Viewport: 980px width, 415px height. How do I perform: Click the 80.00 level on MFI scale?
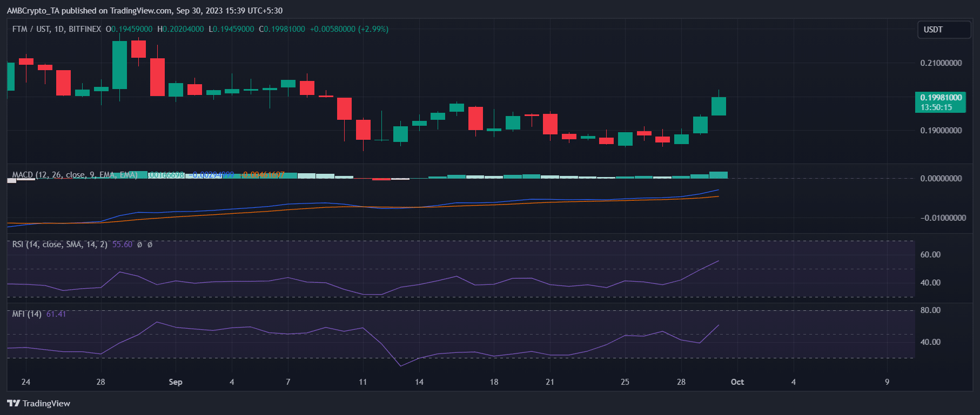click(x=930, y=310)
